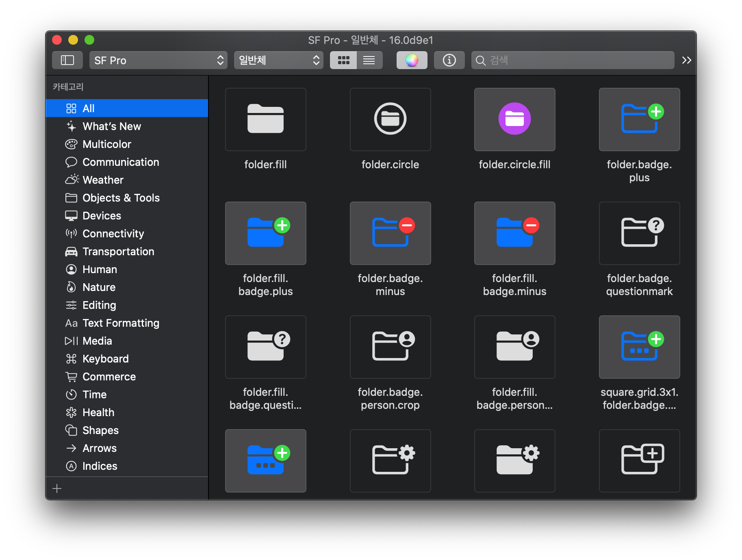This screenshot has height=560, width=742.
Task: Select the All category
Action: click(x=127, y=108)
